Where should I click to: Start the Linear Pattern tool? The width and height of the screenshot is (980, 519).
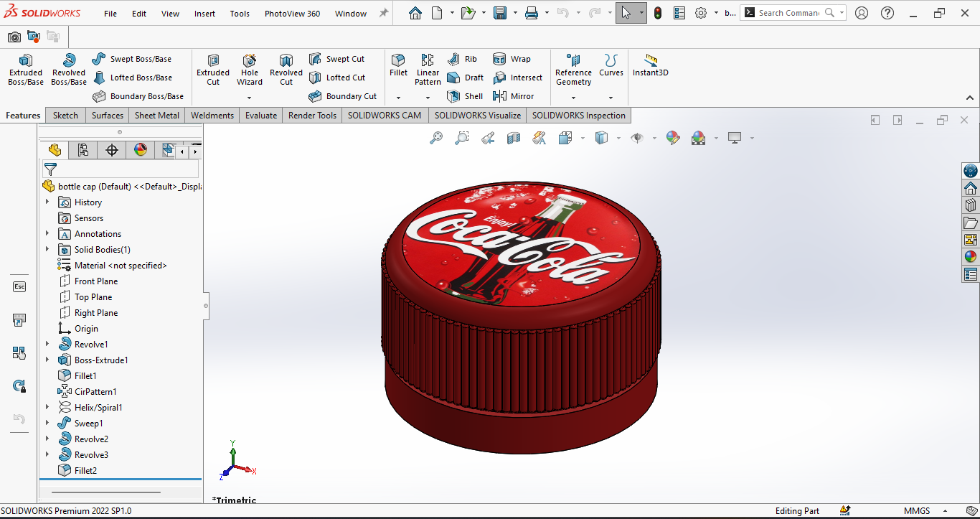click(x=428, y=70)
